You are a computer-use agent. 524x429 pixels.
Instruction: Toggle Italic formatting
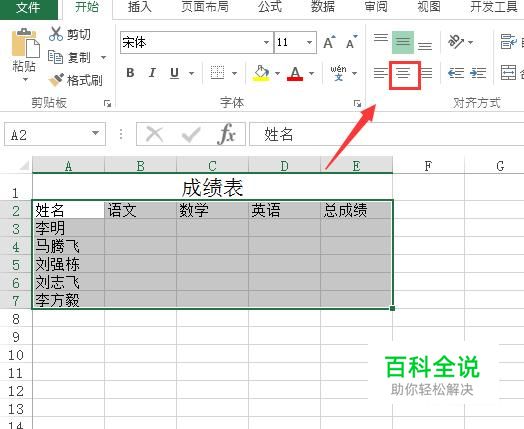point(152,73)
